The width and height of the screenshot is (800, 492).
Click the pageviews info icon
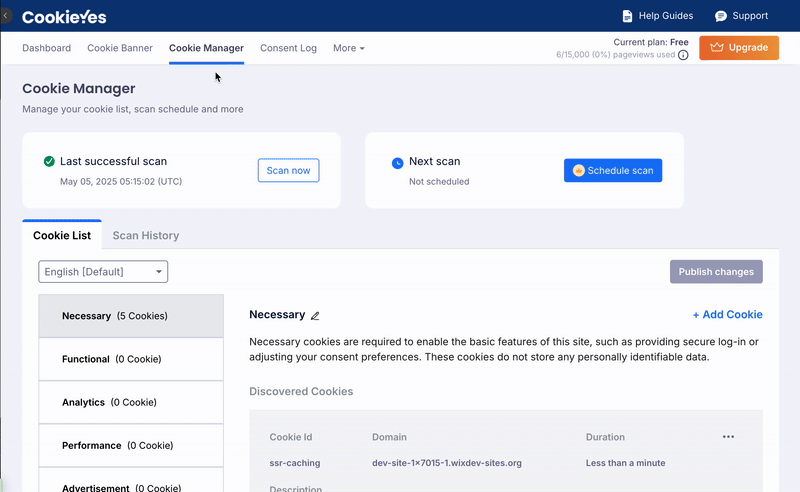click(x=683, y=56)
